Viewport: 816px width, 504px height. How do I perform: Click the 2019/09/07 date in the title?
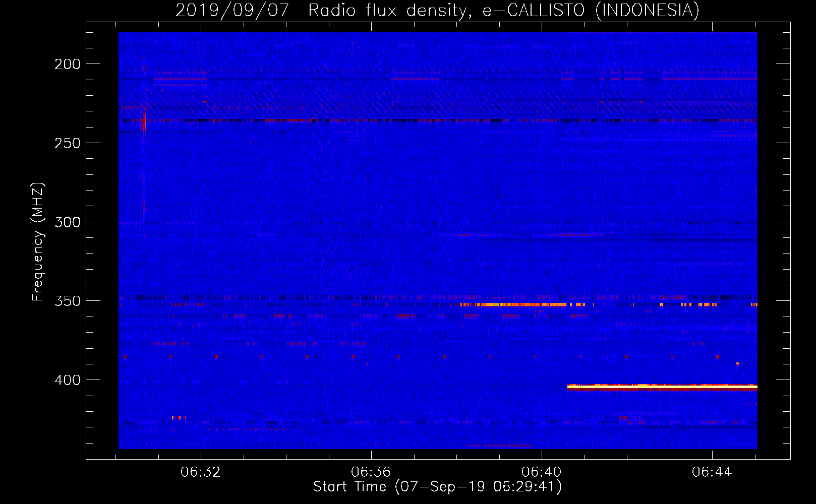pos(232,10)
